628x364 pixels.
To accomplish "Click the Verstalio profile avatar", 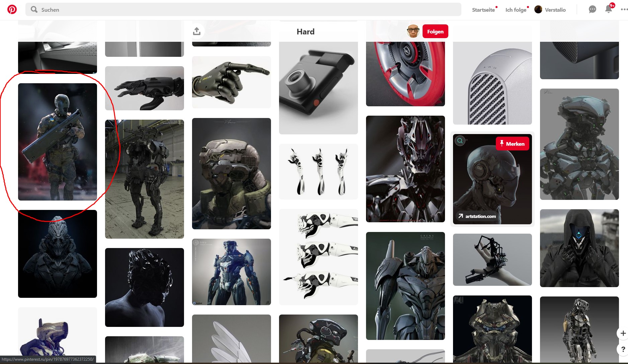I will [x=538, y=10].
